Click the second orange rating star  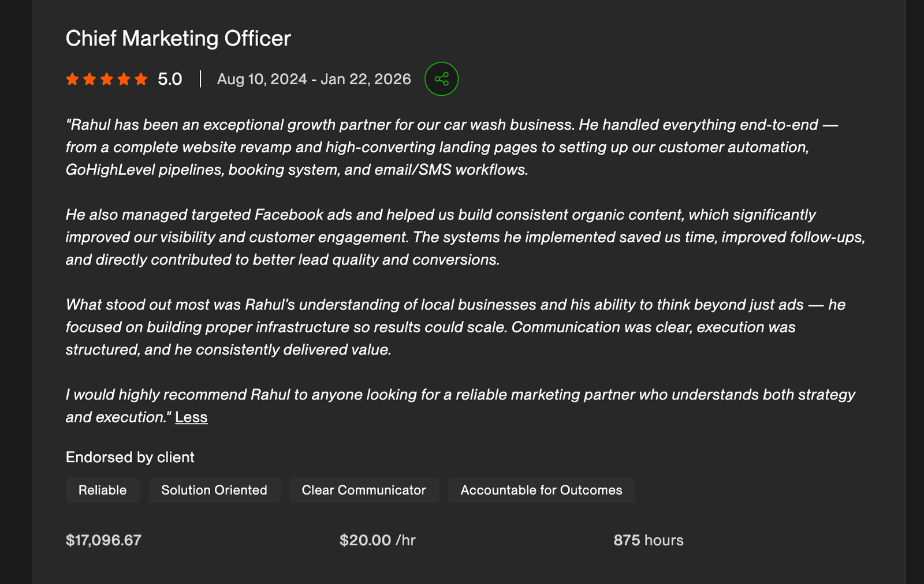tap(90, 79)
